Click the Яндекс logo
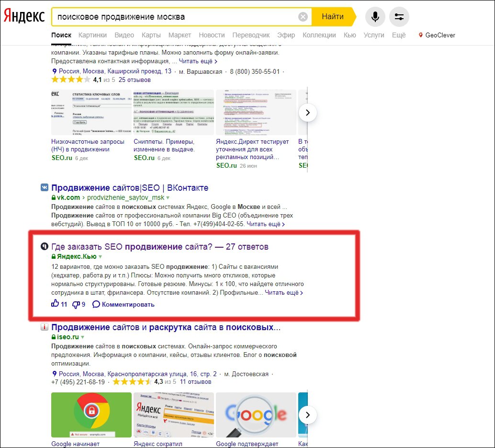The image size is (495, 448). [24, 16]
